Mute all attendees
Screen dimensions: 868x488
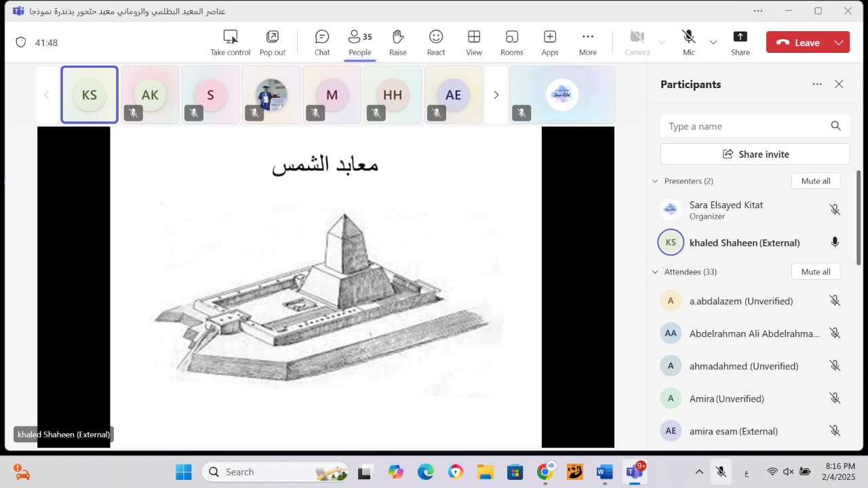coord(816,272)
